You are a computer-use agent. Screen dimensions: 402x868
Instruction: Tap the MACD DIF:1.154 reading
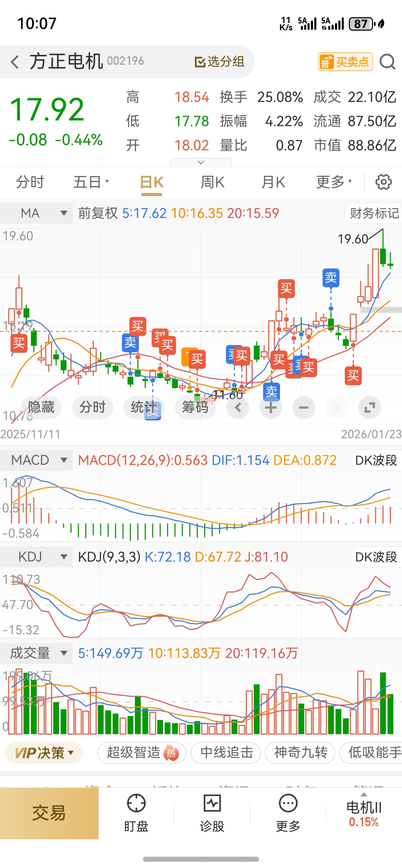[x=241, y=460]
